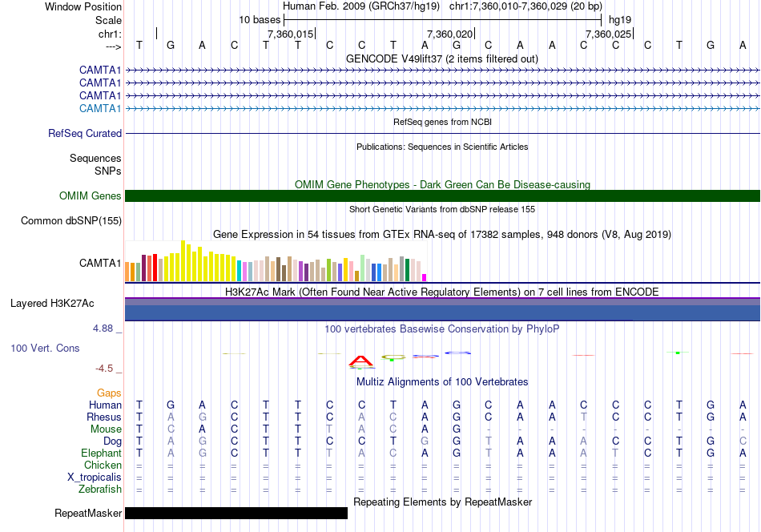Click the Publications Sequences in Scientific Articles title
This screenshot has width=761, height=532.
pyautogui.click(x=442, y=147)
